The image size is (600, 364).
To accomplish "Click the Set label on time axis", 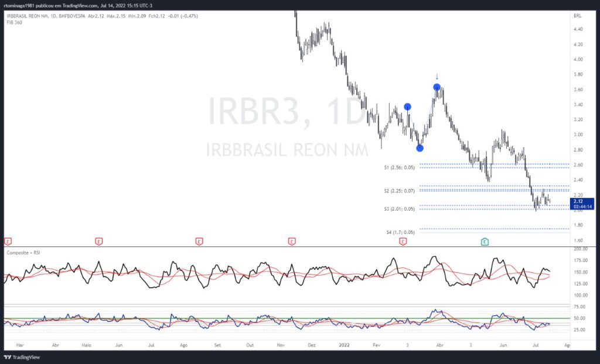I will pos(217,345).
